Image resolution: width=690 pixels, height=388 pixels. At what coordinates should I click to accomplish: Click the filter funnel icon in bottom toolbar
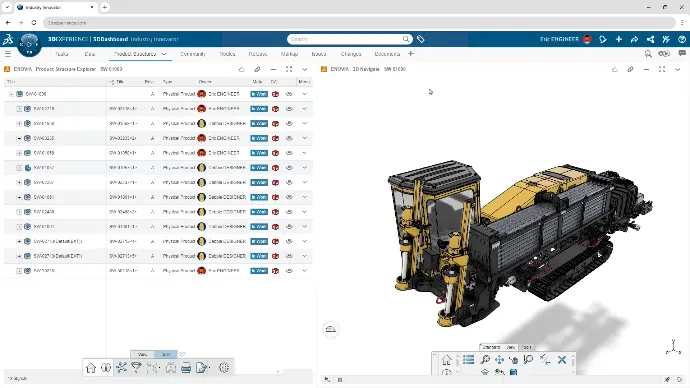(136, 367)
